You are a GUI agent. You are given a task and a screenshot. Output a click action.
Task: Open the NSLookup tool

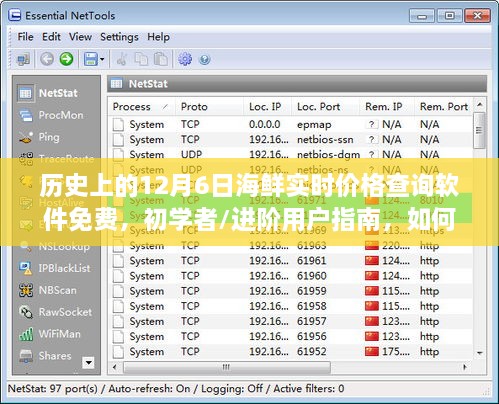(54, 246)
